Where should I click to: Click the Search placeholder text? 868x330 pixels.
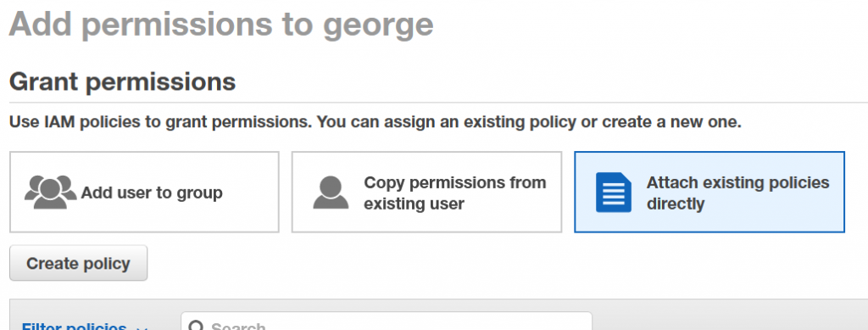(238, 326)
